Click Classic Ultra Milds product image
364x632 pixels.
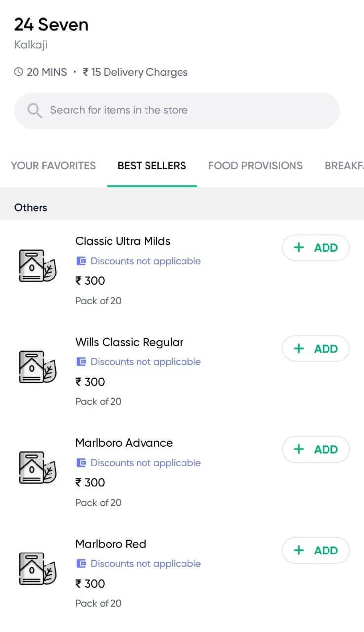pyautogui.click(x=37, y=266)
